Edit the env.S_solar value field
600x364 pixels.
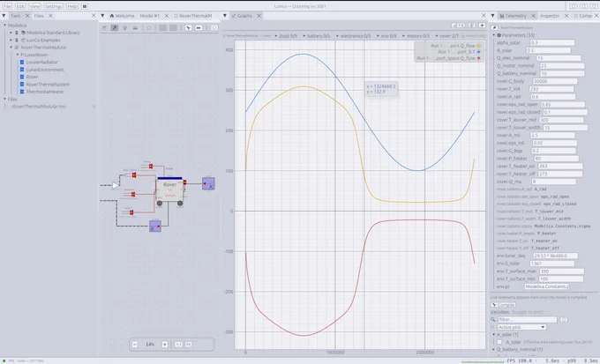tap(552, 264)
